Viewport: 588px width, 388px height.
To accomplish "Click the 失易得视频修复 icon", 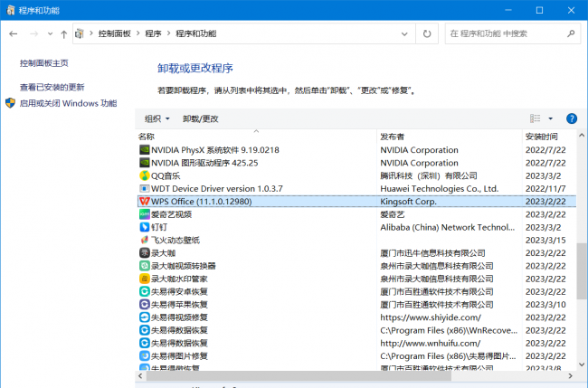I will click(x=145, y=317).
